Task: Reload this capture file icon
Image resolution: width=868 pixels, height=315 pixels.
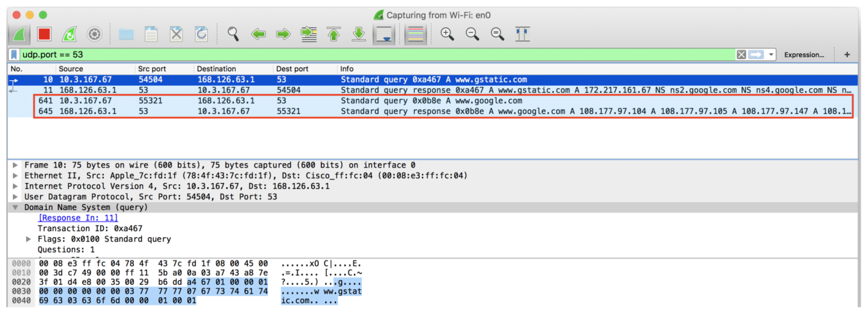Action: pos(201,34)
